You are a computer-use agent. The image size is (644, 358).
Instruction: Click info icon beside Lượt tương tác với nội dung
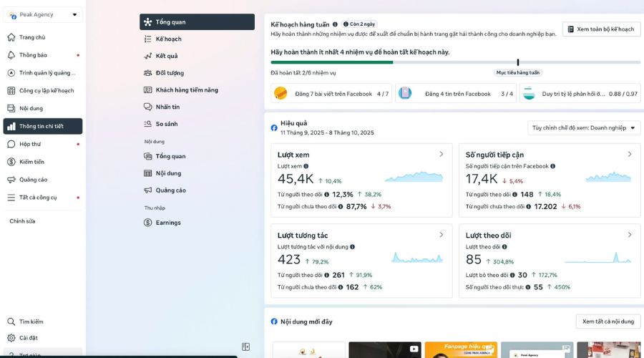[x=352, y=247]
